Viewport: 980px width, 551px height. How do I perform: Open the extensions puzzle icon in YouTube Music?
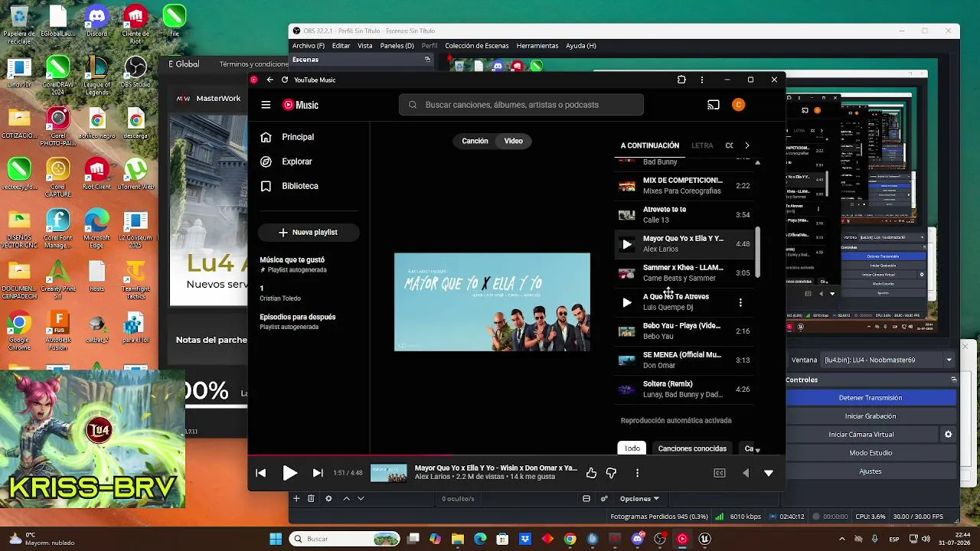[x=681, y=80]
